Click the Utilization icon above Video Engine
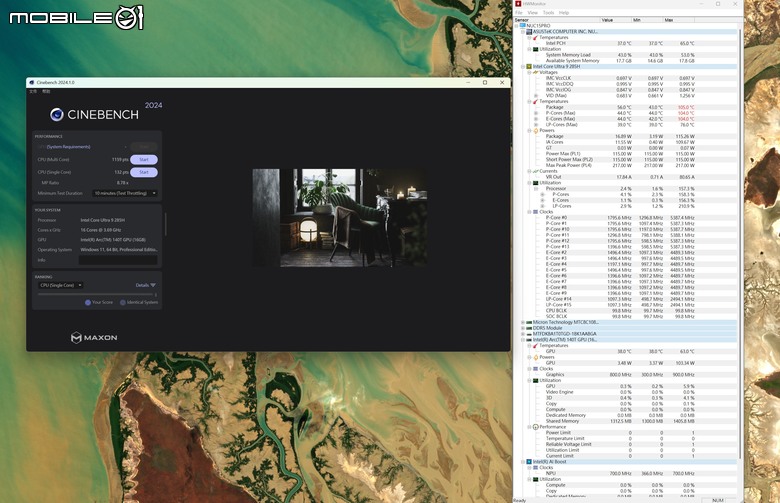Viewport: 780px width, 503px height. pos(536,381)
